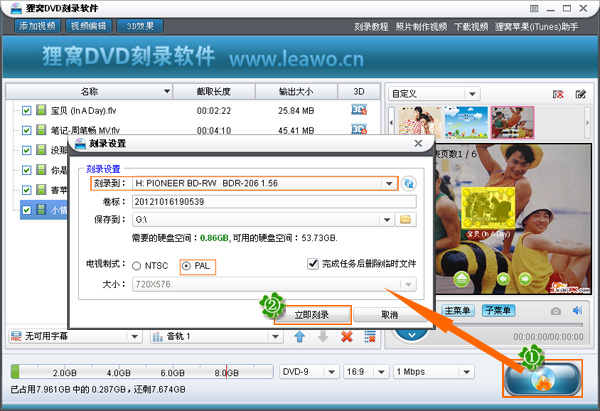Click the 名称 column sort arrow
The width and height of the screenshot is (600, 411).
tap(166, 91)
